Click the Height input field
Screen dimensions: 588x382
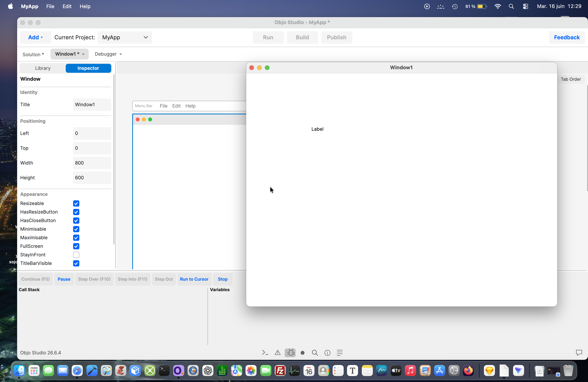point(92,178)
